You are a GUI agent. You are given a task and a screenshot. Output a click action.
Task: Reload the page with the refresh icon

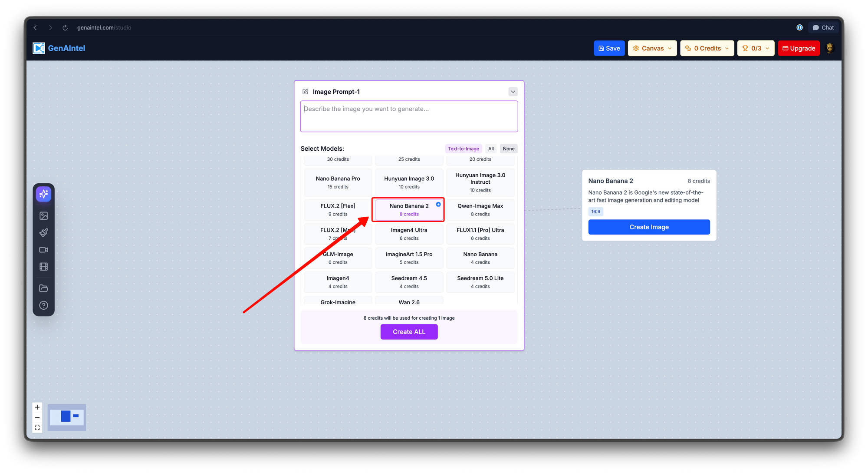[65, 27]
